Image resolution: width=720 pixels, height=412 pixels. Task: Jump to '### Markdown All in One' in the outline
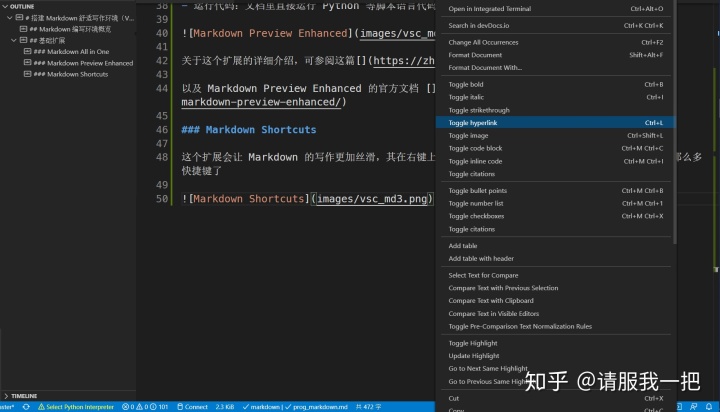71,51
